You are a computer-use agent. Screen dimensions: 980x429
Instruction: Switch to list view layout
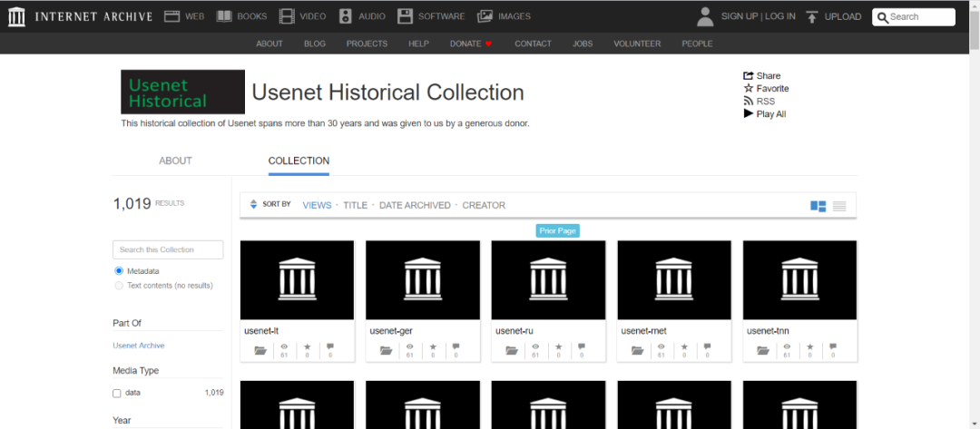839,206
